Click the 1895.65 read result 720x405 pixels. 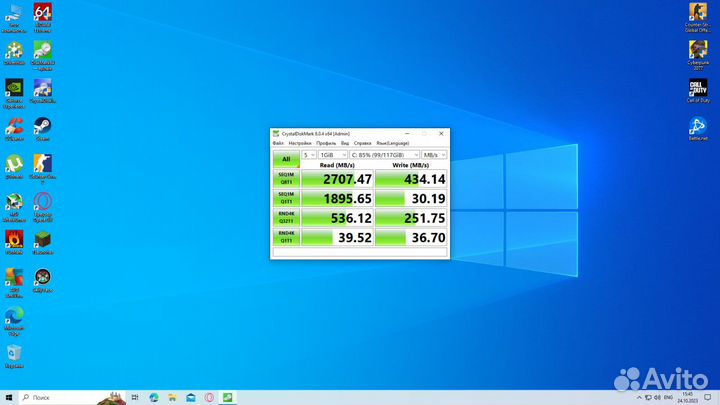(337, 198)
